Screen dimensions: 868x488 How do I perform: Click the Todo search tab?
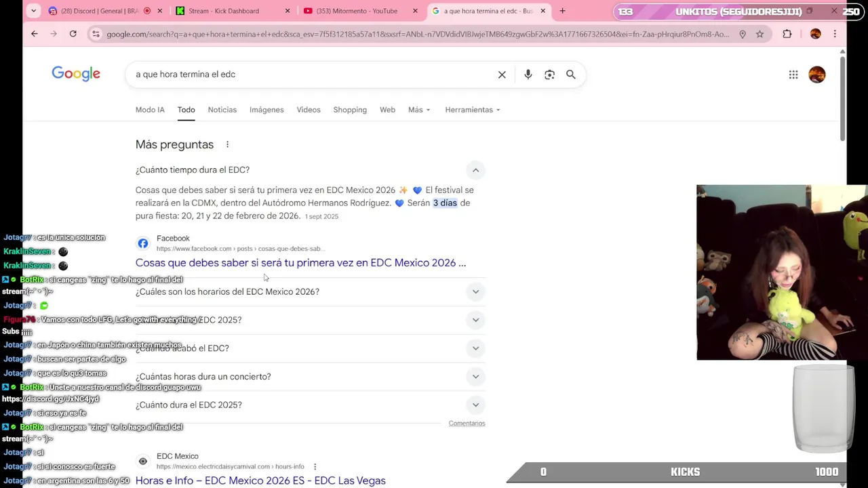tap(186, 110)
